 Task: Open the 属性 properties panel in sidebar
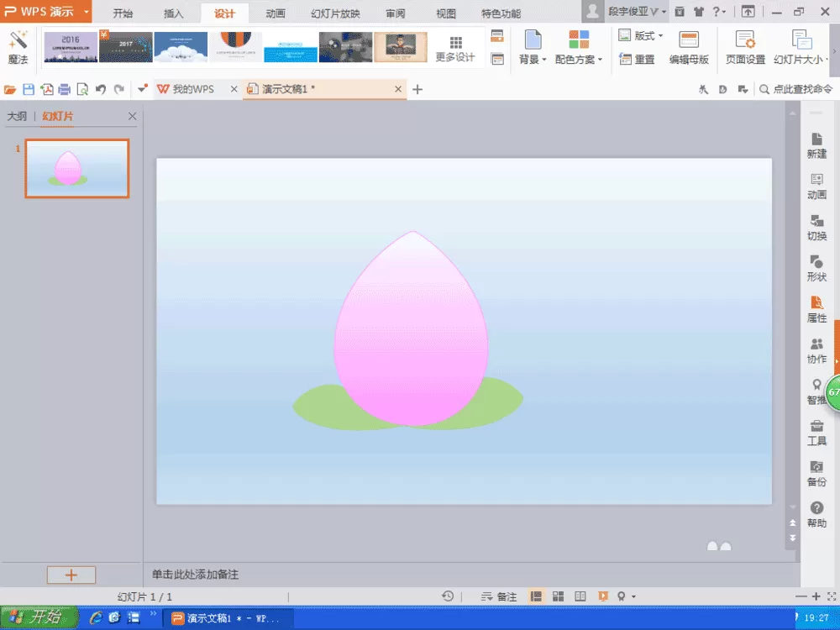point(816,309)
